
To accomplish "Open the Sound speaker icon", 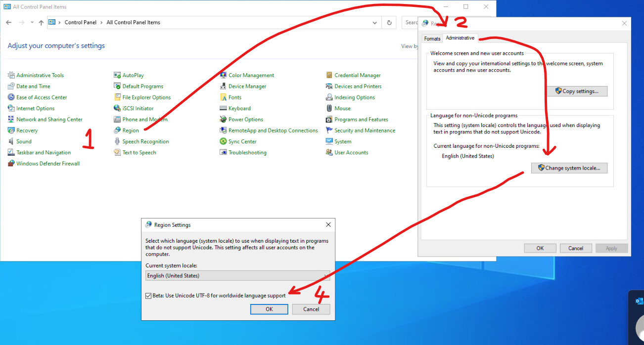I will (x=11, y=142).
